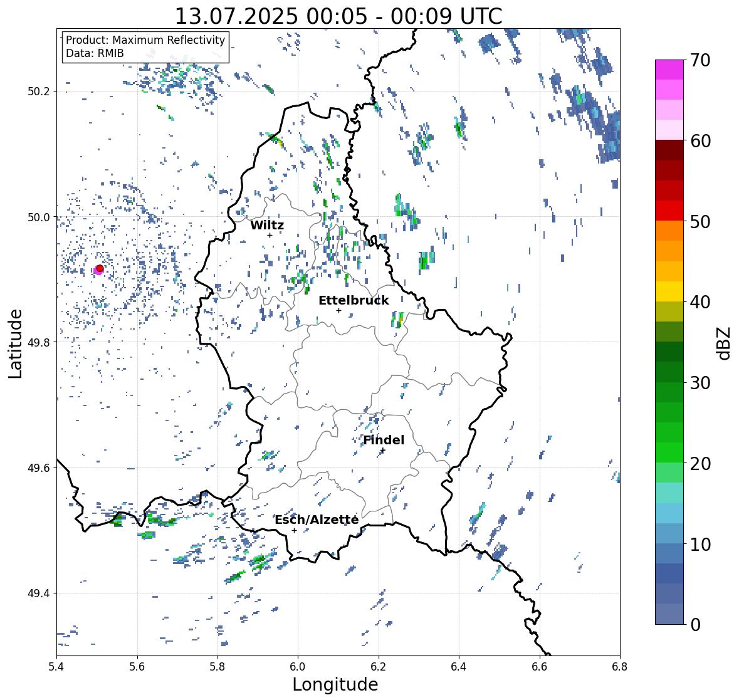The image size is (739, 700).
Task: Click the longitude tick label 6.4
Action: (459, 667)
